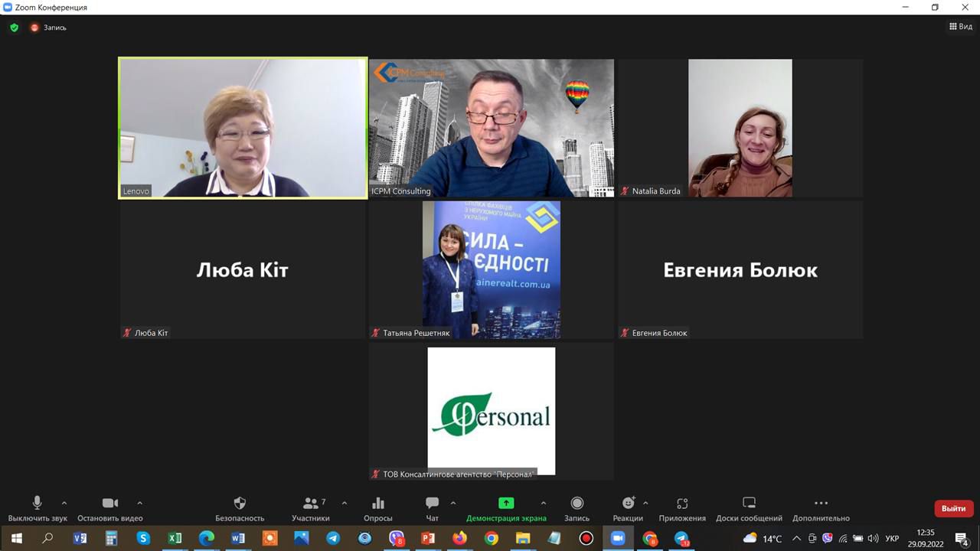Open Доски сообщений whiteboards
This screenshot has height=551, width=980.
pyautogui.click(x=749, y=508)
